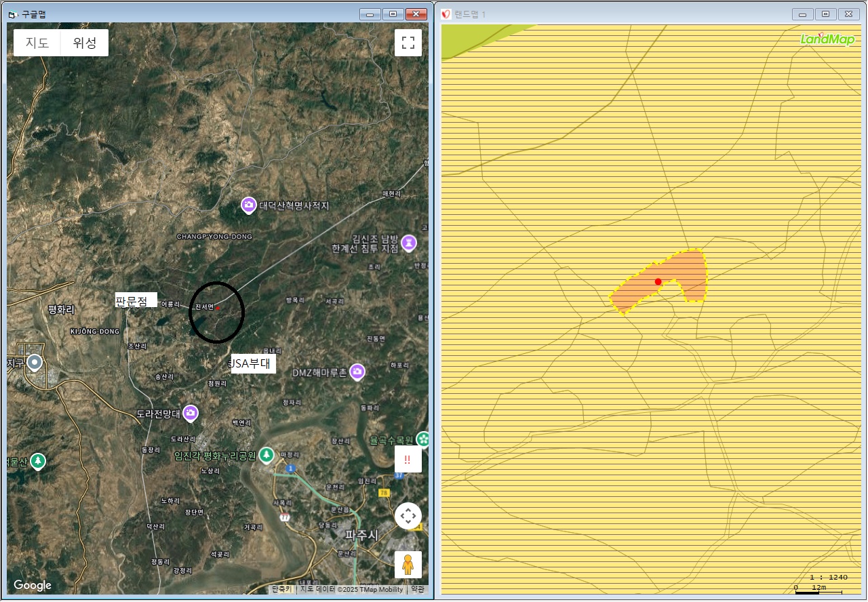Open the 단축키 keyboard shortcuts link
This screenshot has width=868, height=602.
(281, 589)
